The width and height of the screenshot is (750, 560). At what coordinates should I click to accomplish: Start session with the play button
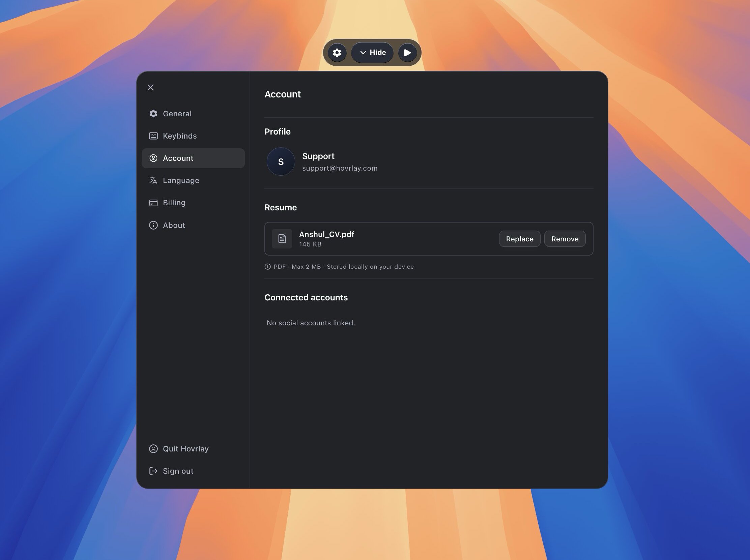pyautogui.click(x=408, y=53)
